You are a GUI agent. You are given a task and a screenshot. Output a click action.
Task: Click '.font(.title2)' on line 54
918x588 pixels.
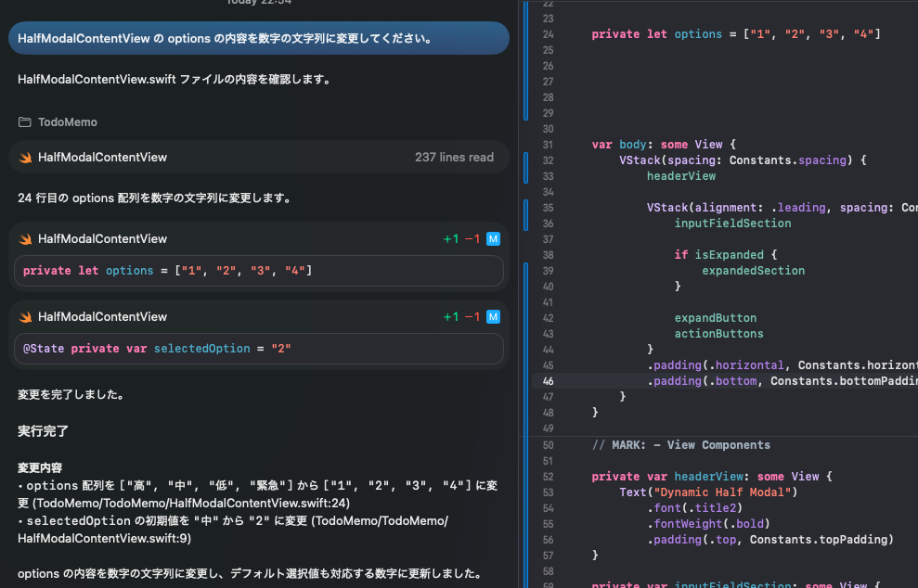[x=694, y=508]
